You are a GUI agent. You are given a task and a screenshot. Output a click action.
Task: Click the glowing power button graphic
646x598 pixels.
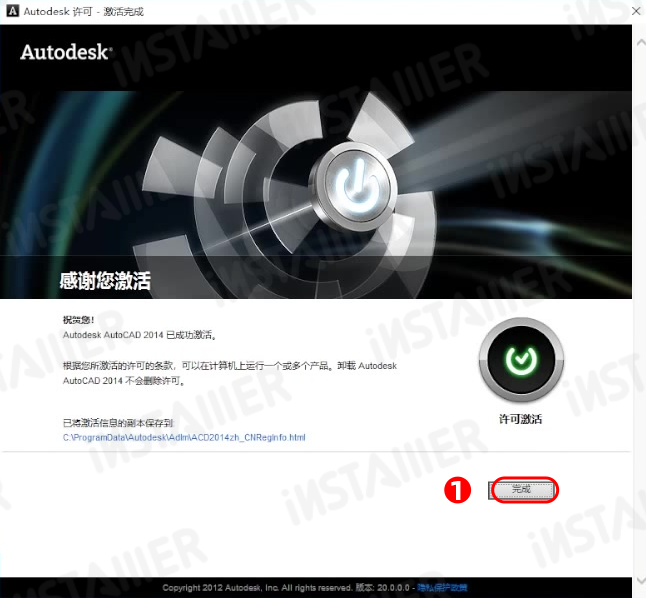(357, 186)
